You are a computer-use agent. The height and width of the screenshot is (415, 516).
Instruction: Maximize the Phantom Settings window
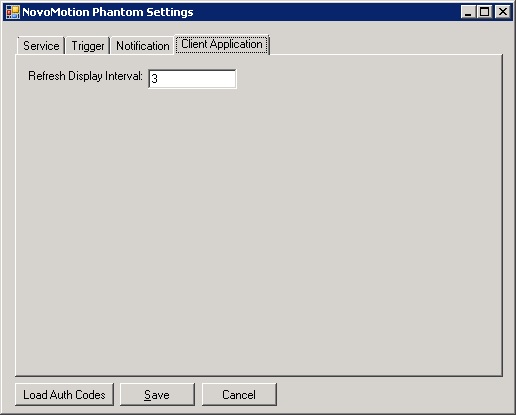pyautogui.click(x=484, y=12)
